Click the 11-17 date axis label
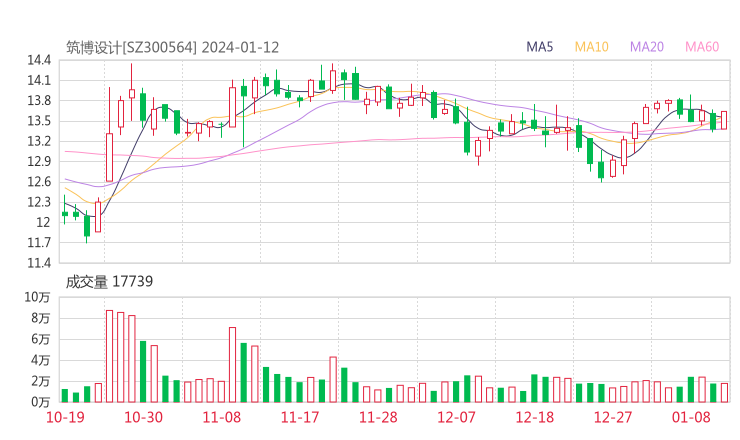740x440 pixels. (x=300, y=417)
